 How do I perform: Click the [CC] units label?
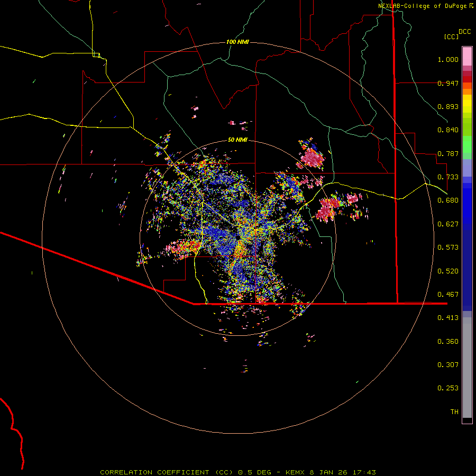click(x=451, y=36)
